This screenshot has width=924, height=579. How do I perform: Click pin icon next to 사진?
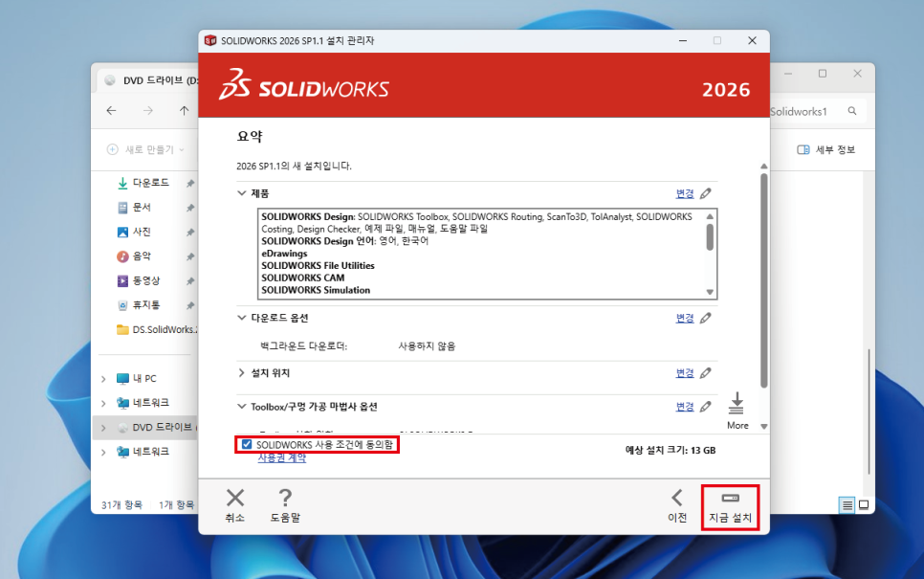click(x=190, y=233)
